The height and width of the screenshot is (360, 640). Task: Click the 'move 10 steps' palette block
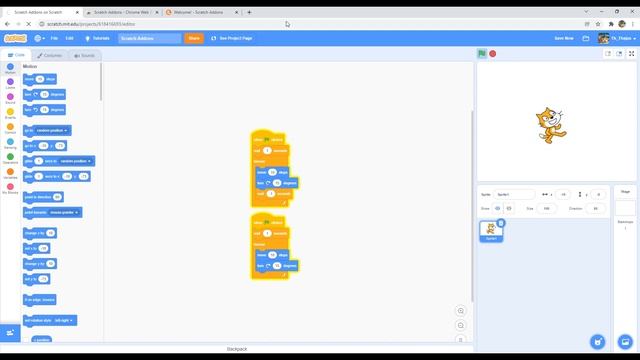coord(40,79)
